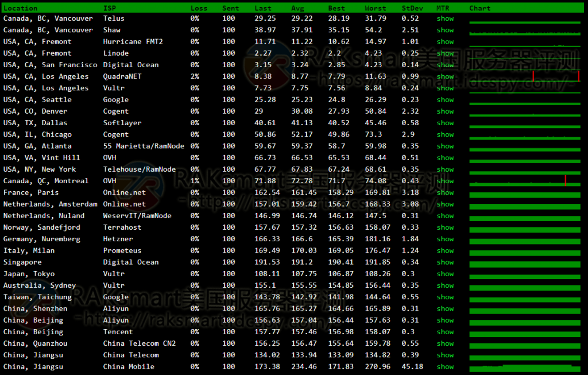588x375 pixels.
Task: Open the MTR show link for Shaw Vancouver
Action: pyautogui.click(x=445, y=30)
